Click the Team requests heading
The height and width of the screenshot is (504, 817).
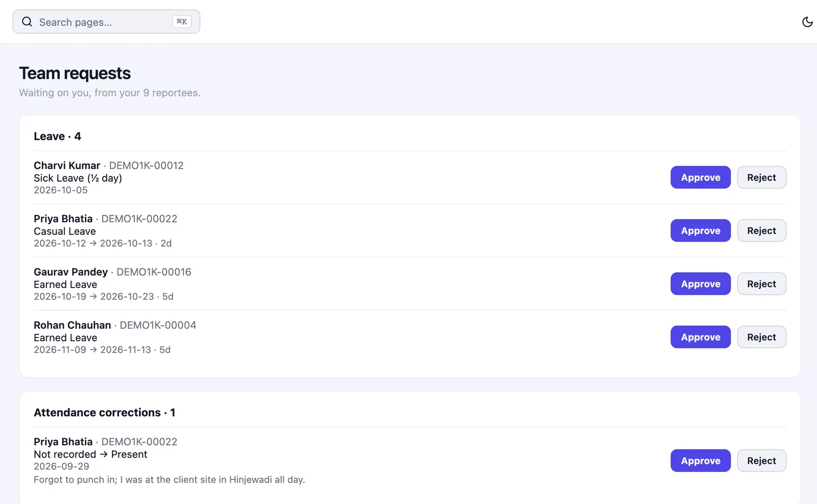75,74
